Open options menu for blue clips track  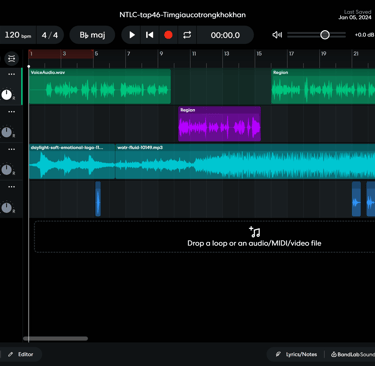pyautogui.click(x=11, y=187)
